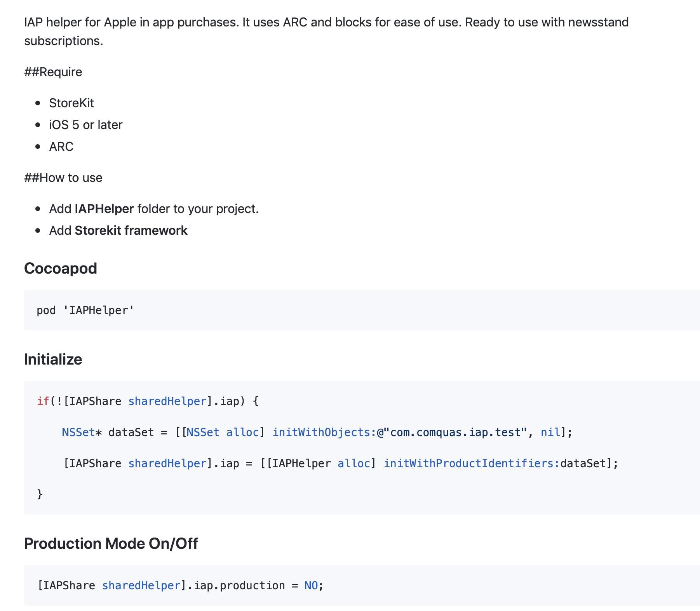Screen dimensions: 700x611
Task: Click the pod 'IAPHelper' code line
Action: [x=85, y=311]
